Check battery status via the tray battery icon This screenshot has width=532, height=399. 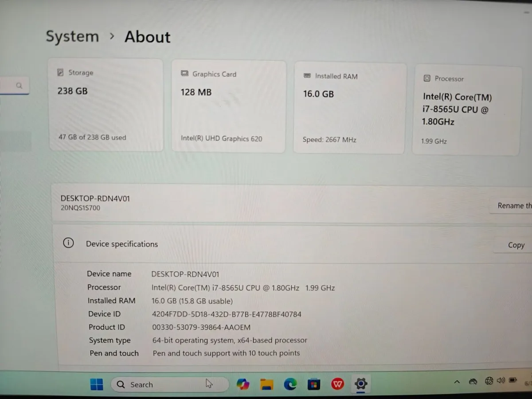pyautogui.click(x=513, y=380)
